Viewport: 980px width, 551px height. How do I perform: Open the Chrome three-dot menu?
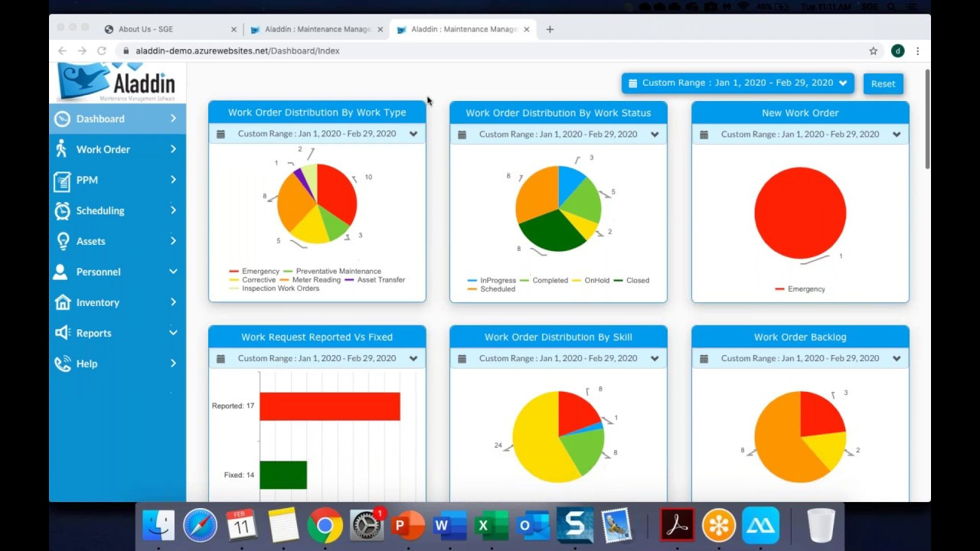(x=918, y=51)
